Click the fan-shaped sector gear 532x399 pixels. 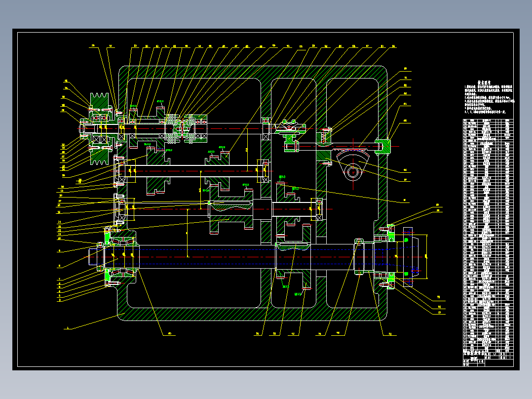353,166
